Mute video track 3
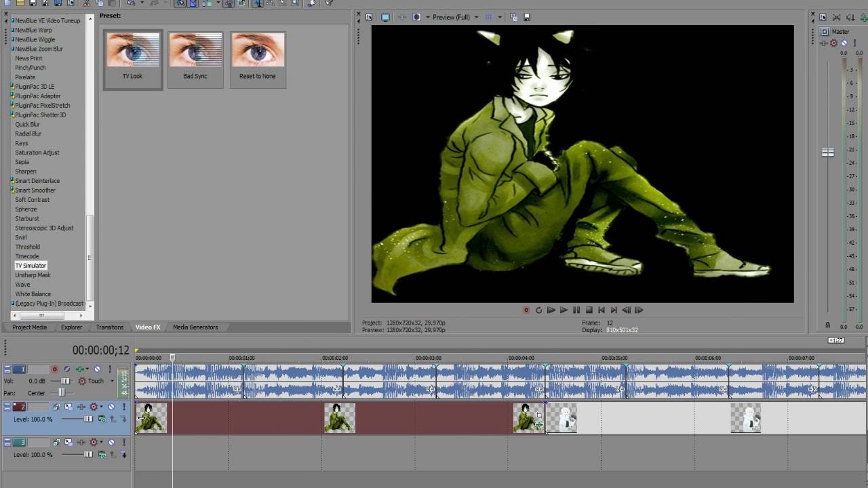868x488 pixels. coord(111,443)
